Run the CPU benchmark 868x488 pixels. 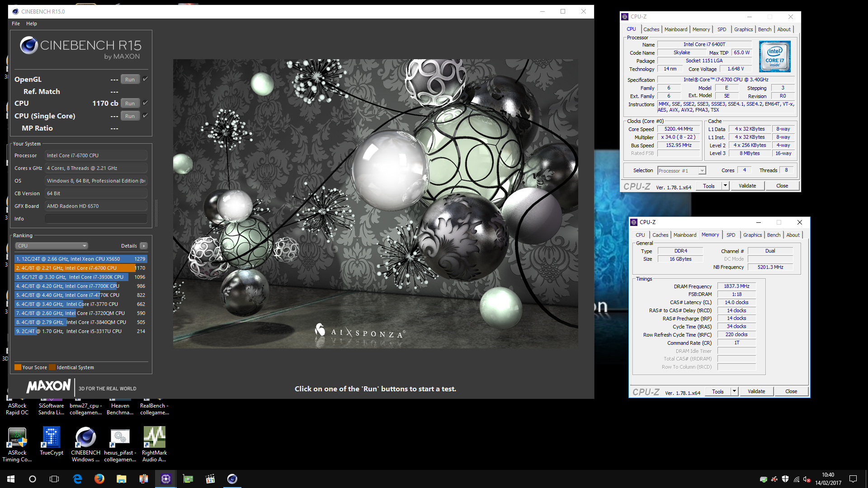coord(130,103)
